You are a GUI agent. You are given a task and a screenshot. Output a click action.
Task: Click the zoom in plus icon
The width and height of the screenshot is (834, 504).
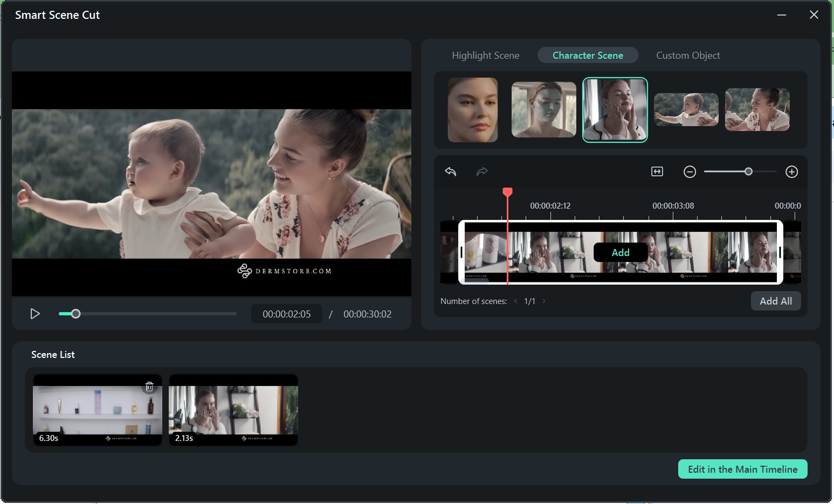791,172
